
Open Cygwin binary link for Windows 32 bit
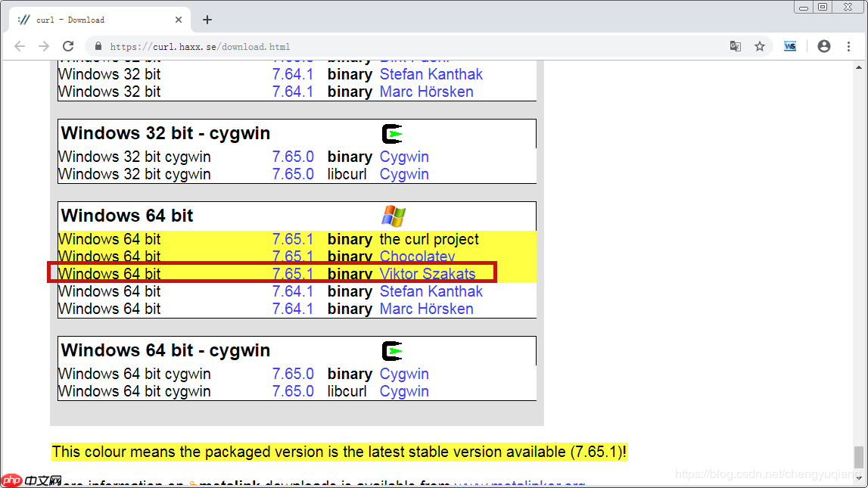point(404,157)
